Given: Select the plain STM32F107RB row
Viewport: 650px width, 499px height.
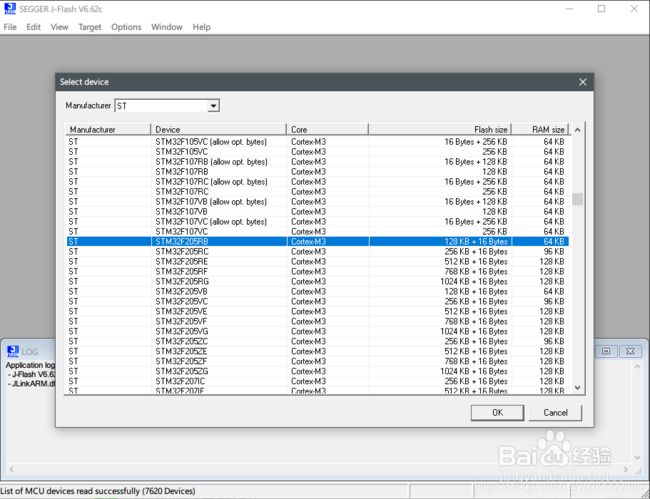Looking at the screenshot, I should 318,172.
